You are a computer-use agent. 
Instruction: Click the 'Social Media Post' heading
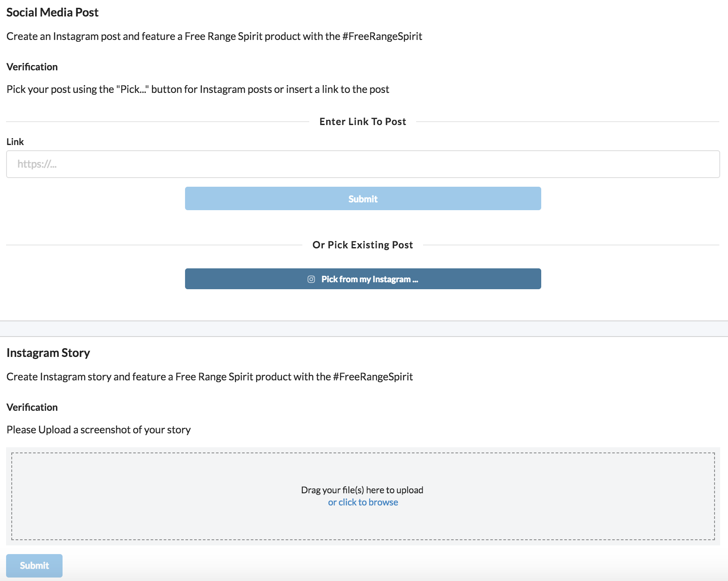point(53,12)
